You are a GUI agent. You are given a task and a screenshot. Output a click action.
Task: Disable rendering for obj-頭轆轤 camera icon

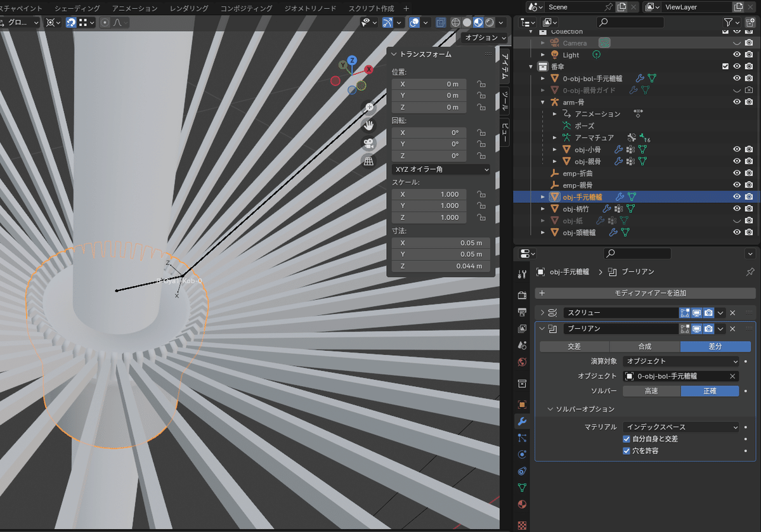tap(749, 233)
